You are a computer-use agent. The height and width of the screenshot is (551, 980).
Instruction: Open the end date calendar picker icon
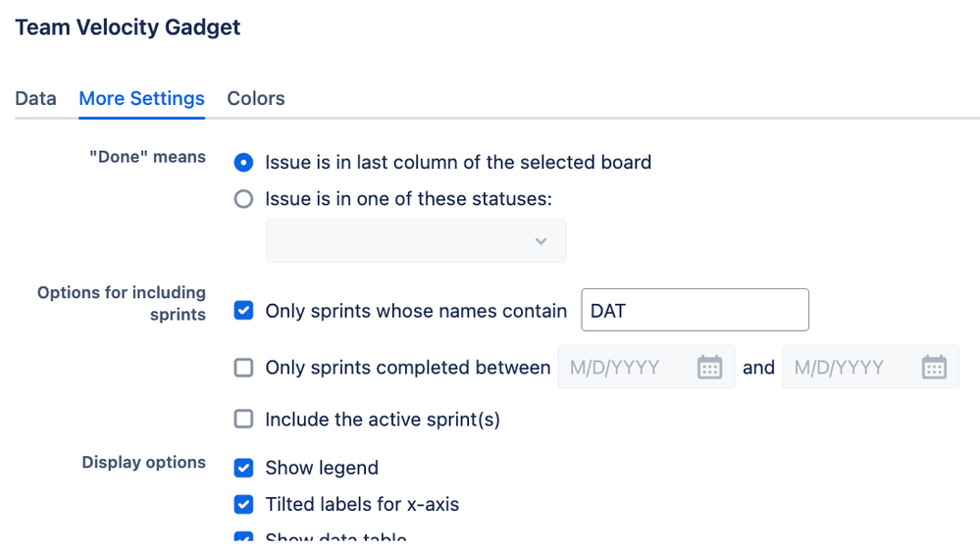934,367
